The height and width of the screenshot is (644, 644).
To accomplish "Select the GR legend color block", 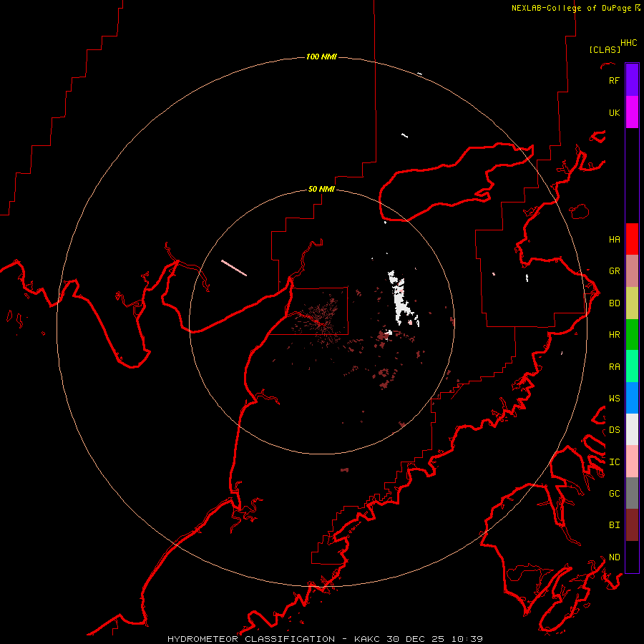I will point(632,271).
